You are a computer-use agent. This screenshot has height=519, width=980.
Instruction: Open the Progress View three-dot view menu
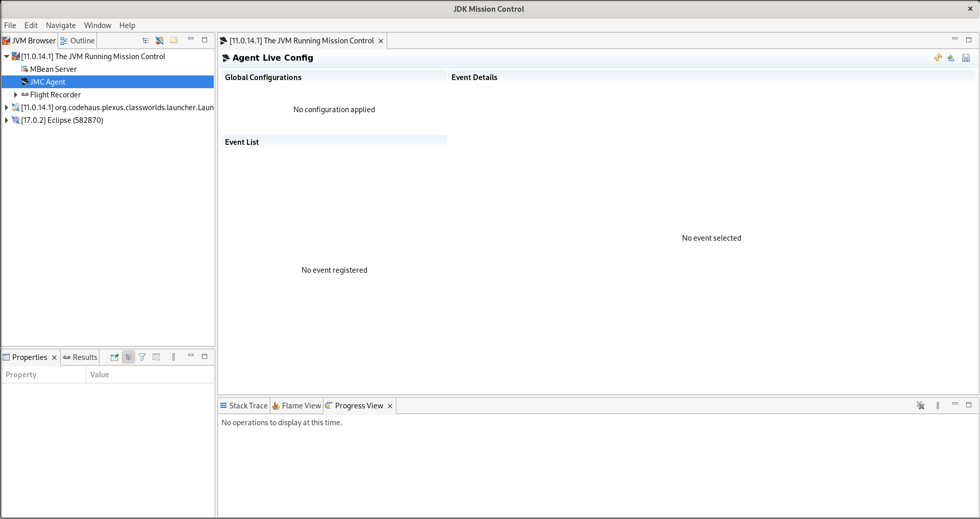click(938, 406)
